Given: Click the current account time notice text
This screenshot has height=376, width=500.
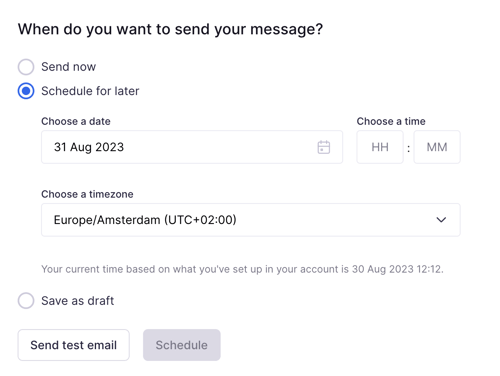Looking at the screenshot, I should (x=242, y=269).
